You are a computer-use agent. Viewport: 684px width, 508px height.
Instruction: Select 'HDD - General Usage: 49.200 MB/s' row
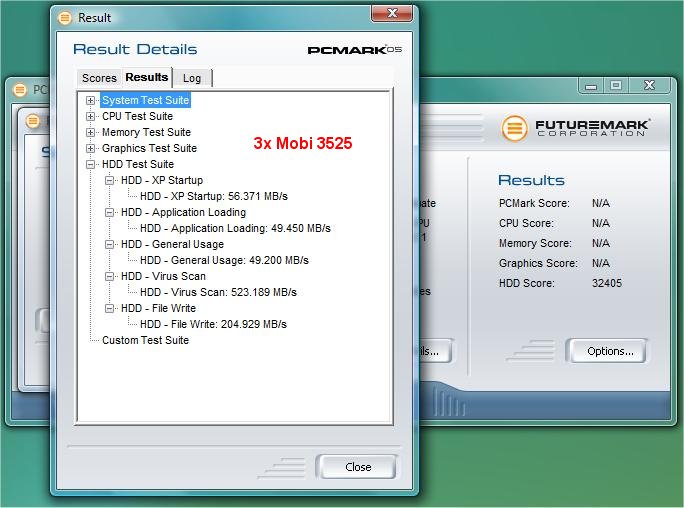coord(224,260)
